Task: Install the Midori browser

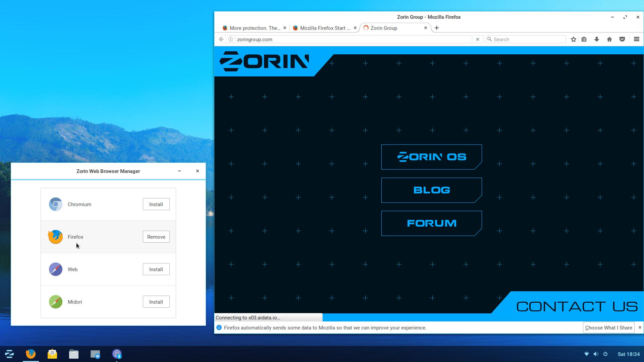Action: point(156,302)
